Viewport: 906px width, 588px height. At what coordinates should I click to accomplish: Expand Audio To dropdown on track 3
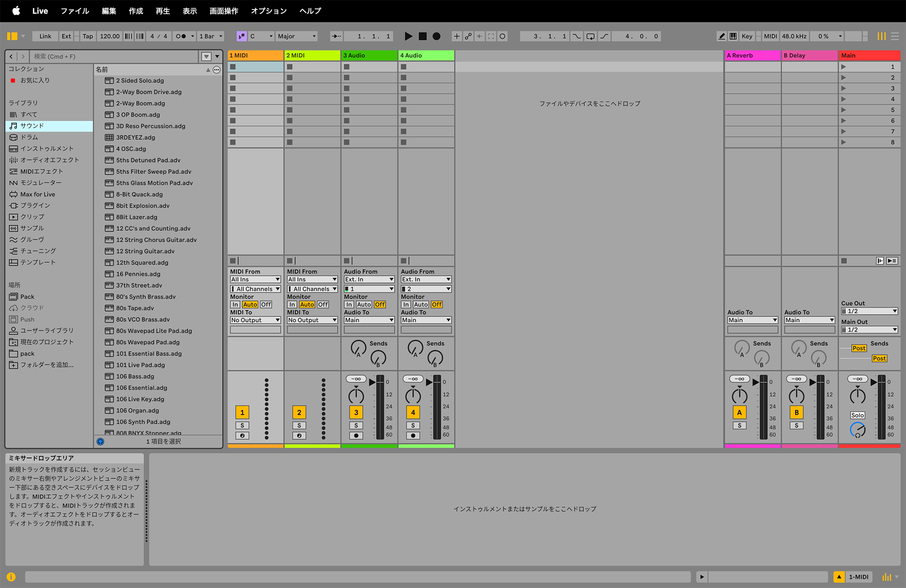coord(369,320)
